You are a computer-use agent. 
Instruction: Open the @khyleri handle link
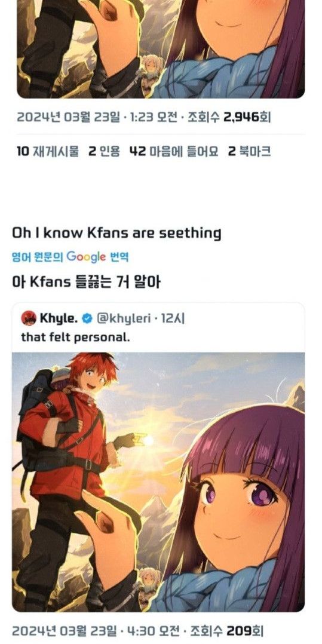[124, 318]
